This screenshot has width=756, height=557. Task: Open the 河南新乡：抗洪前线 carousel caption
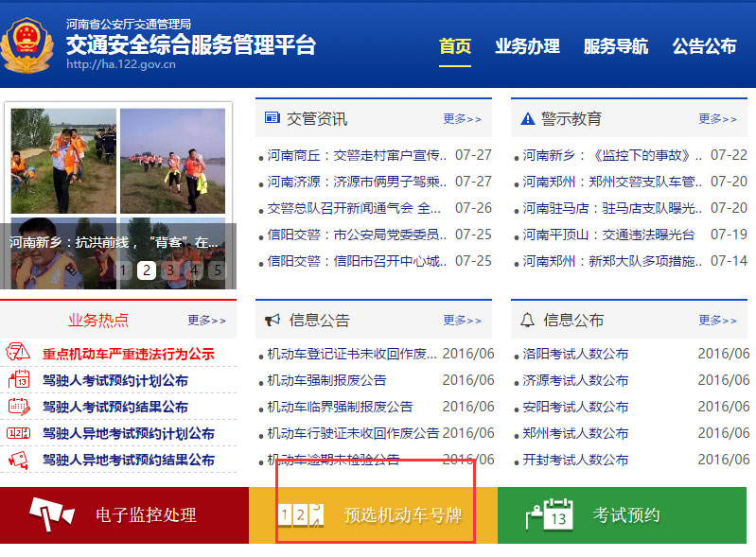114,242
